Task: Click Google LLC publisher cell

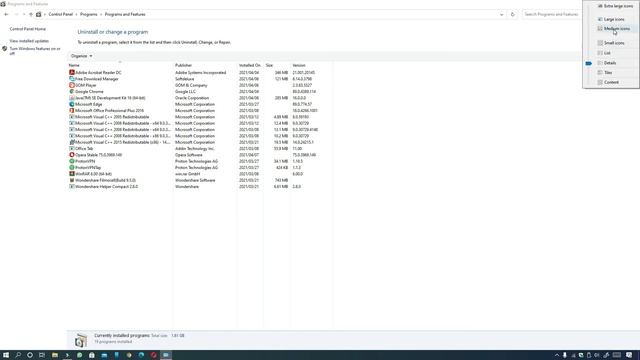Action: (185, 92)
